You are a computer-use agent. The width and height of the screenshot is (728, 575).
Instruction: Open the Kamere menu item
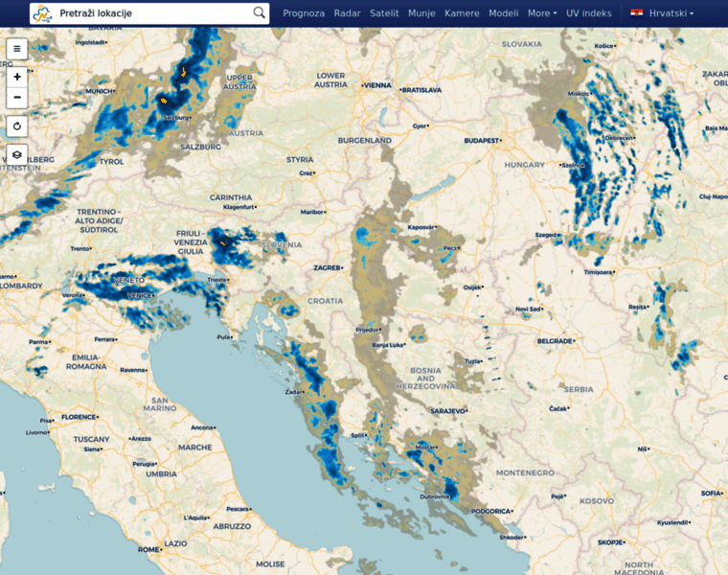462,13
